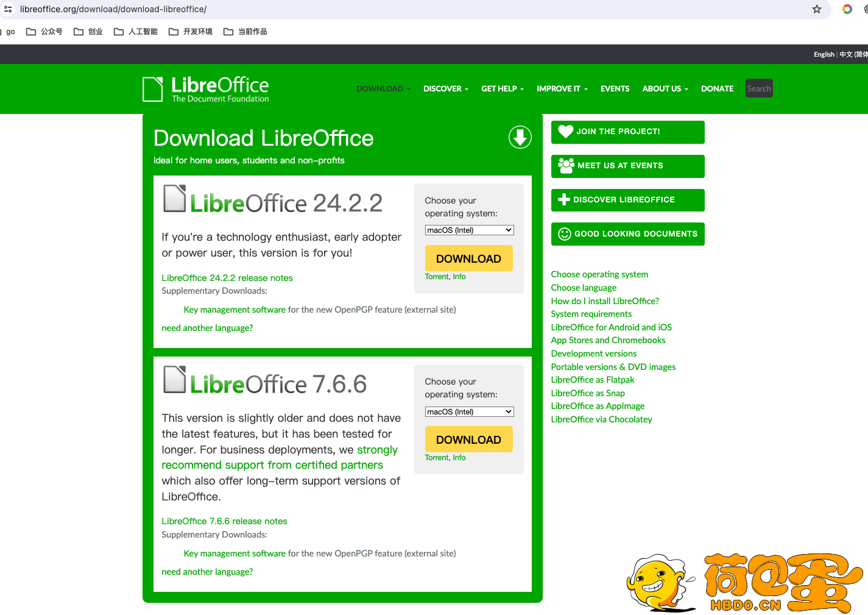Open LibreOffice 7.6.6 release notes

224,521
